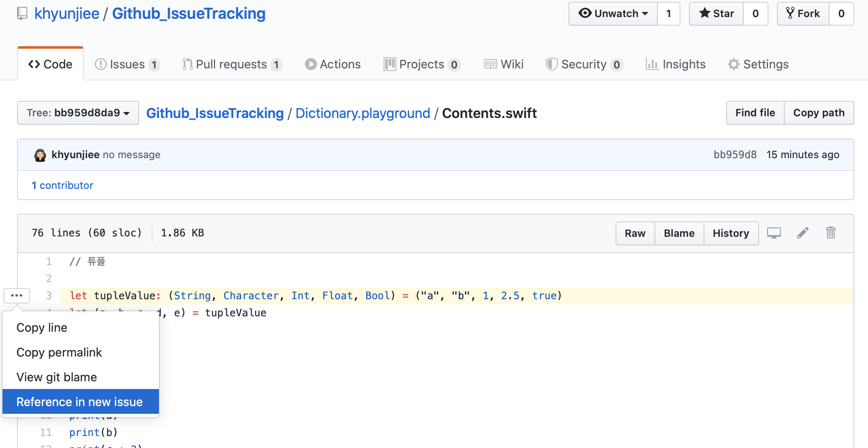
Task: Switch to Pull requests tab
Action: click(232, 64)
